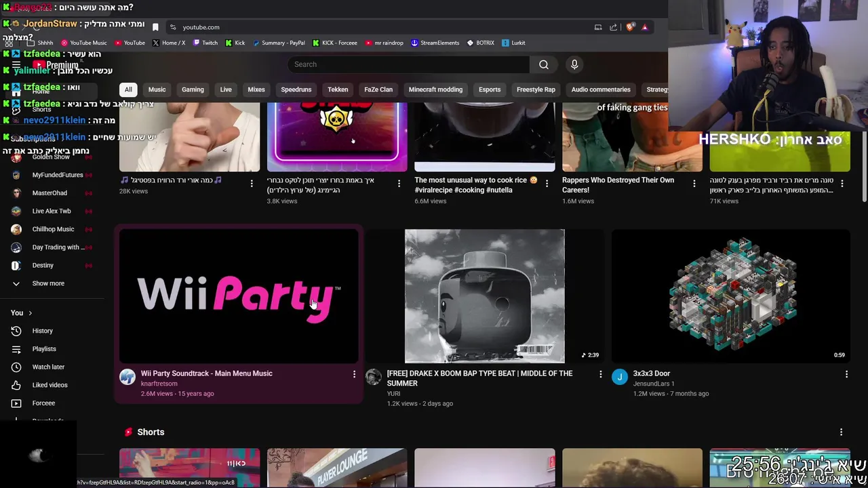Select the FaZe Clan filter chip
This screenshot has height=488, width=868.
[378, 89]
